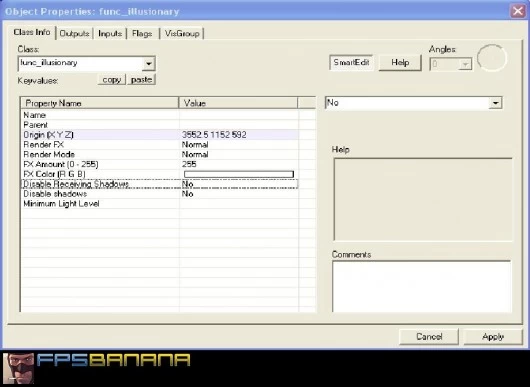Click the Cancel button
This screenshot has height=387, width=530.
[x=429, y=337]
